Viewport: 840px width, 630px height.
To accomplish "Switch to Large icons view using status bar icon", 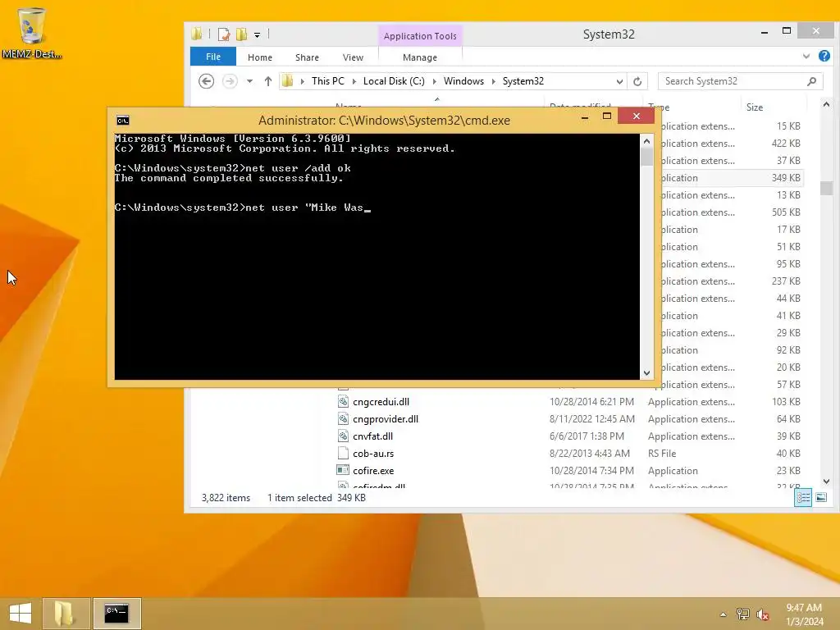I will pyautogui.click(x=820, y=497).
